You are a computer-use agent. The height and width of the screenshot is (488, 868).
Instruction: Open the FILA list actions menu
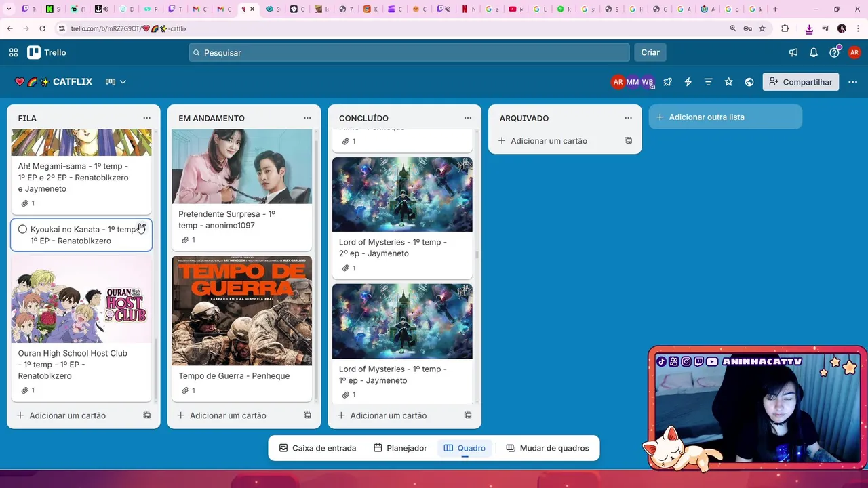pyautogui.click(x=146, y=118)
